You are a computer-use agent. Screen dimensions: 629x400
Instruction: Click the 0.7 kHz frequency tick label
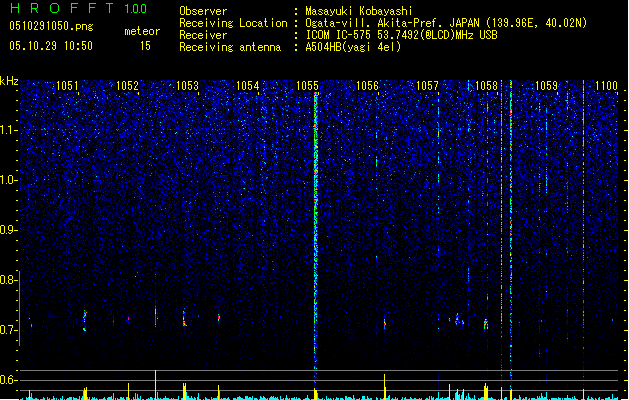(8, 330)
